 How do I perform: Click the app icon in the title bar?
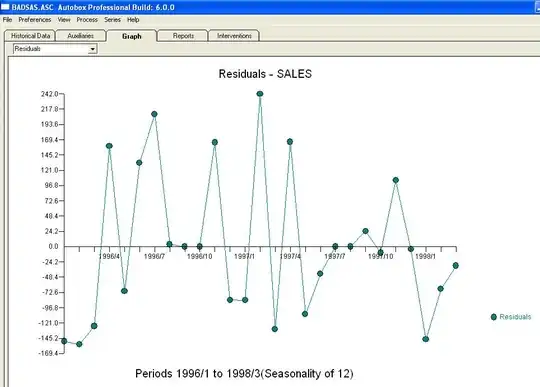pyautogui.click(x=5, y=7)
